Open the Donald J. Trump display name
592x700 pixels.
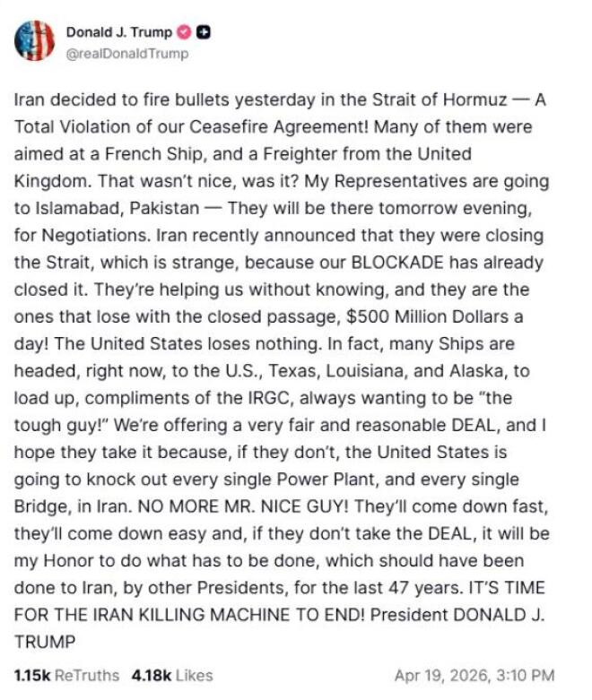[118, 32]
